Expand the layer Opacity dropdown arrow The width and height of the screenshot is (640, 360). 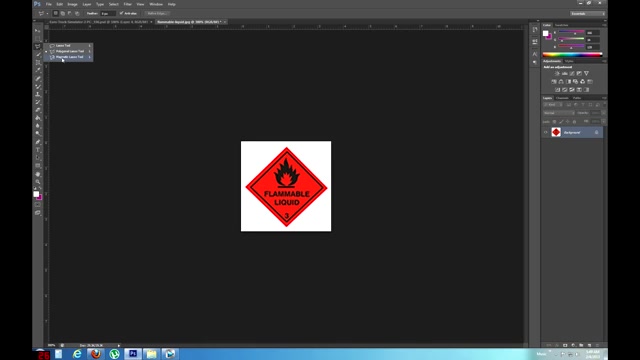[x=604, y=113]
